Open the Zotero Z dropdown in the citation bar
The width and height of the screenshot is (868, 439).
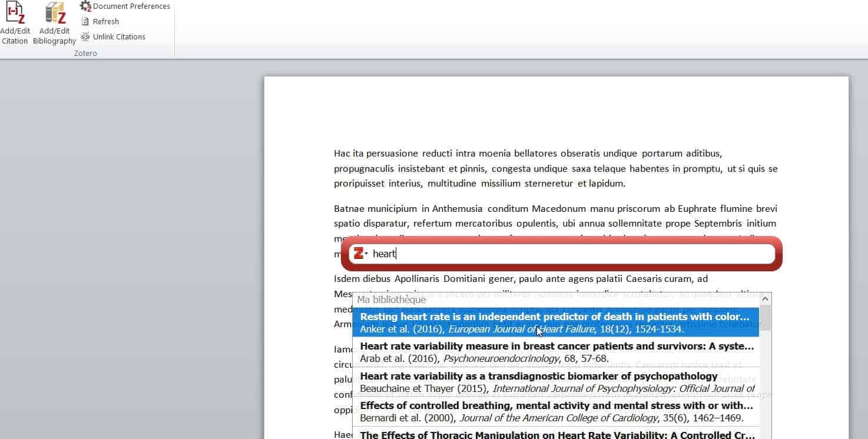pyautogui.click(x=360, y=254)
